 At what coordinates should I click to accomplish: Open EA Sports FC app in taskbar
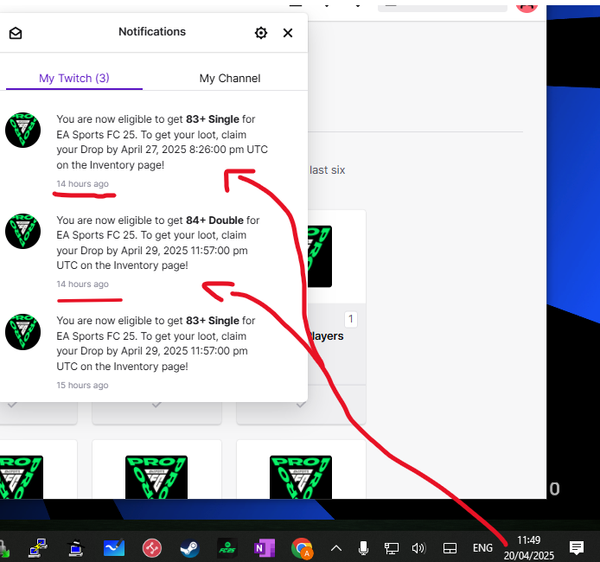pyautogui.click(x=226, y=548)
